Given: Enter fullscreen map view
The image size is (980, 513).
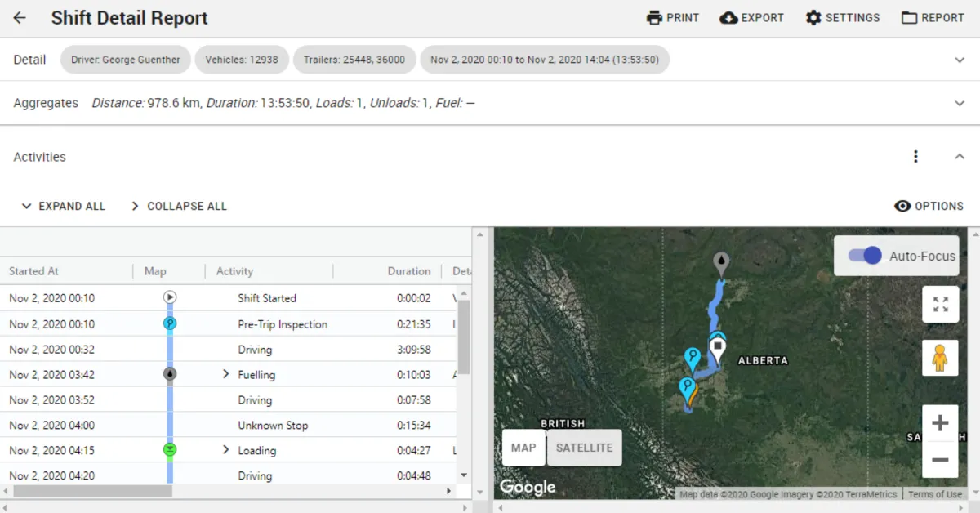Looking at the screenshot, I should 940,305.
